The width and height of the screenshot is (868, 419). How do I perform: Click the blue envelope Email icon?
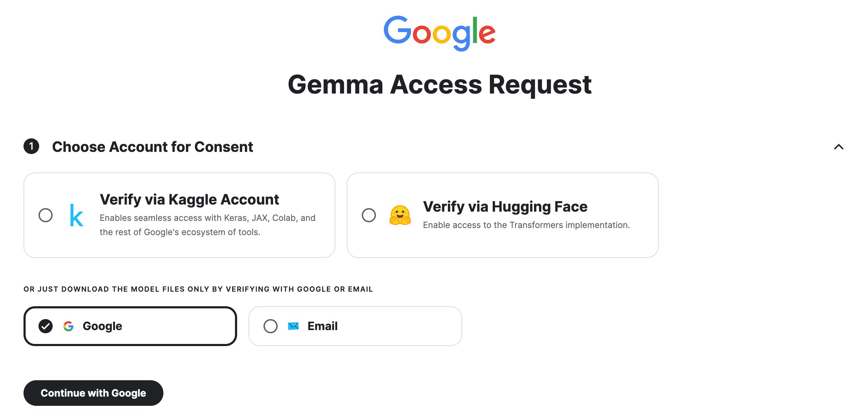tap(293, 326)
